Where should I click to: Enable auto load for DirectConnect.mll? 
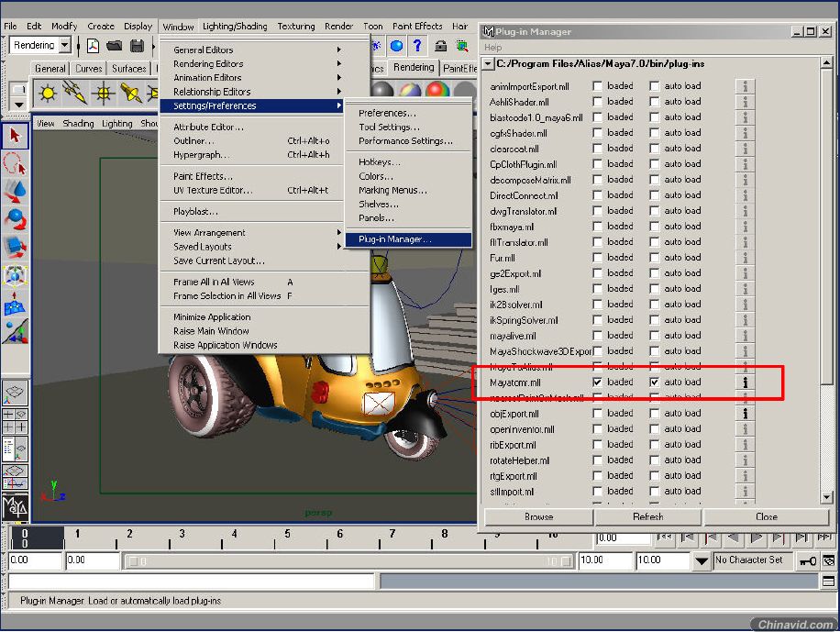tap(654, 195)
